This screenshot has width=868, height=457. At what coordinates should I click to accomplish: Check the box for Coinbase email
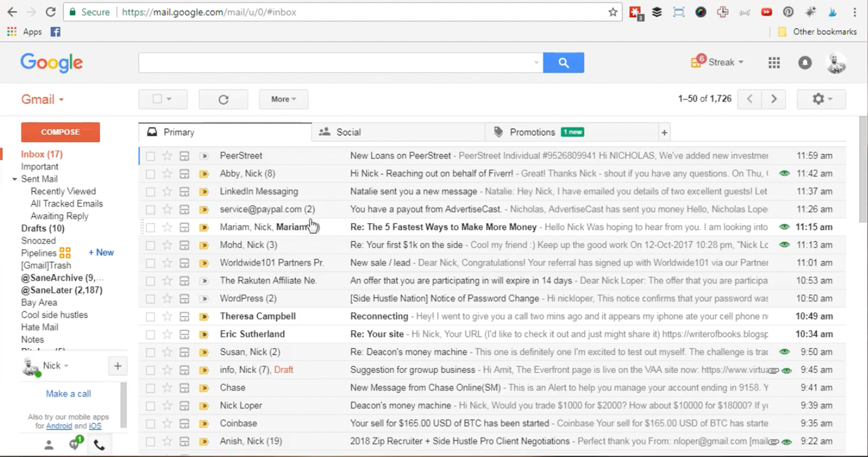pos(150,424)
